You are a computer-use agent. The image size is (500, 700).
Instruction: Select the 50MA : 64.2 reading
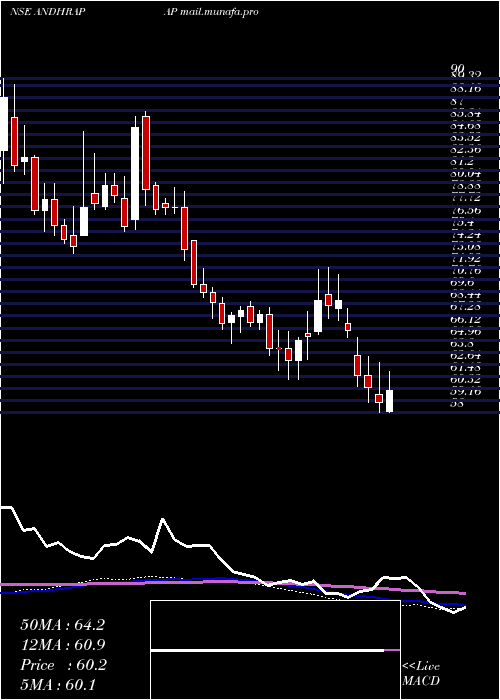coord(62,625)
